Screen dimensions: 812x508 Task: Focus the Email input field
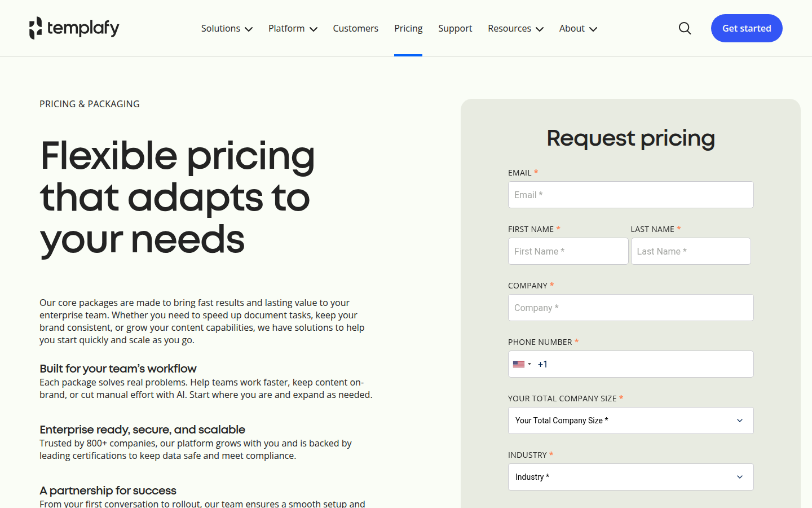point(630,195)
